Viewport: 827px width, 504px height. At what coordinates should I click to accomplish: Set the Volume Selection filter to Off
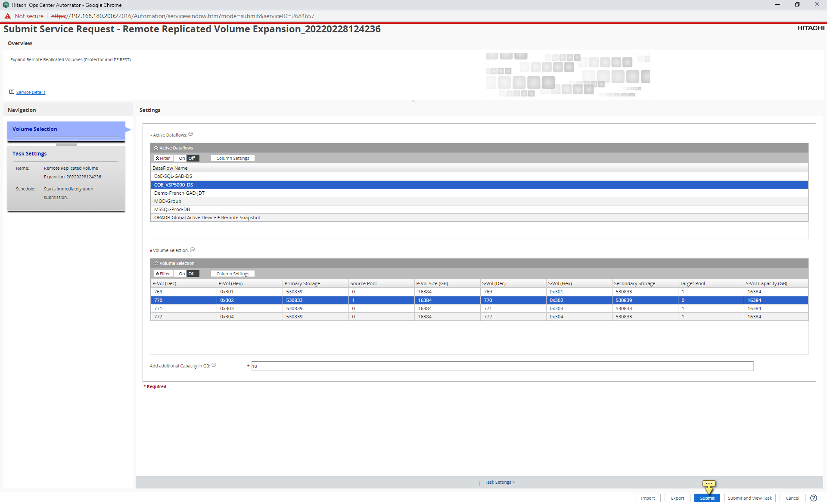coord(193,274)
